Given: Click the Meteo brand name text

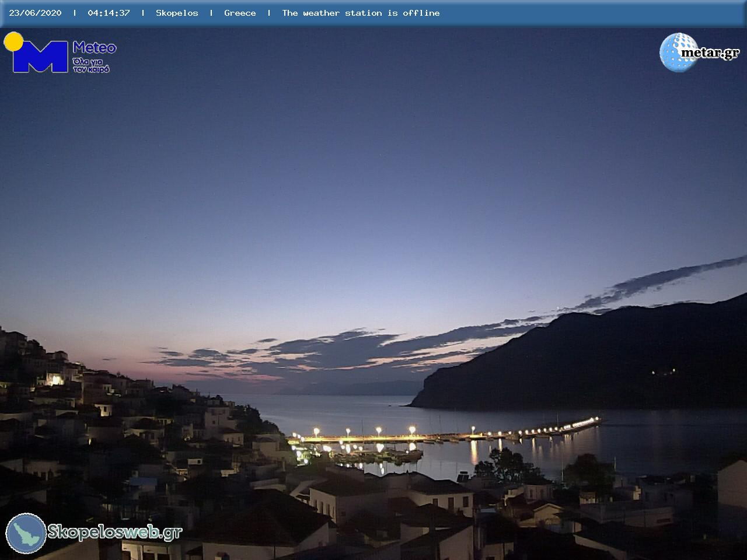Looking at the screenshot, I should coord(95,48).
